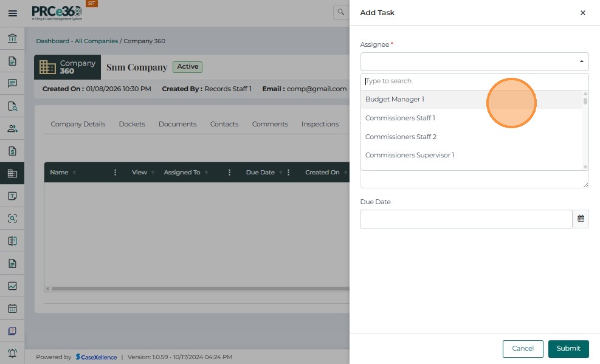
Task: Open the calendar sidebar icon
Action: click(x=12, y=309)
